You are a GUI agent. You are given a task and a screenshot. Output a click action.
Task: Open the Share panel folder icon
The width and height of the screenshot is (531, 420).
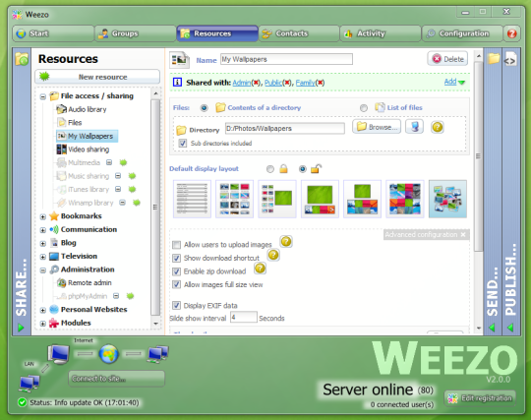[22, 59]
